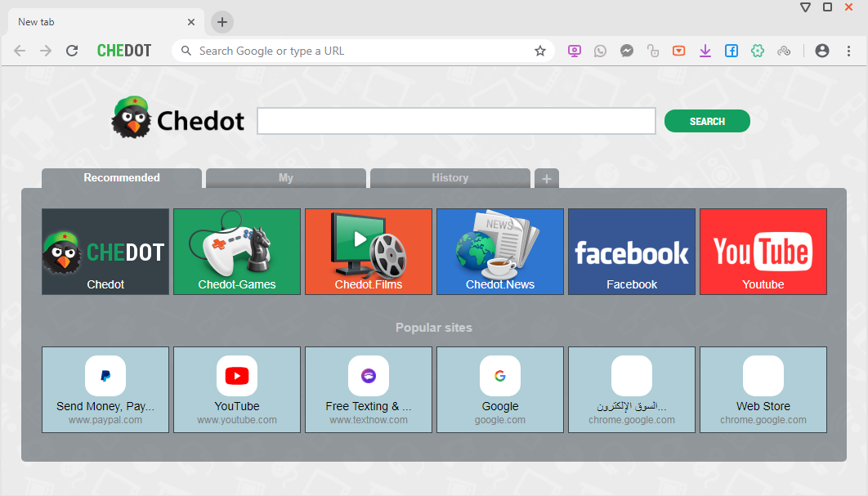Bookmark this page with the star
Viewport: 868px width, 496px height.
pyautogui.click(x=540, y=51)
